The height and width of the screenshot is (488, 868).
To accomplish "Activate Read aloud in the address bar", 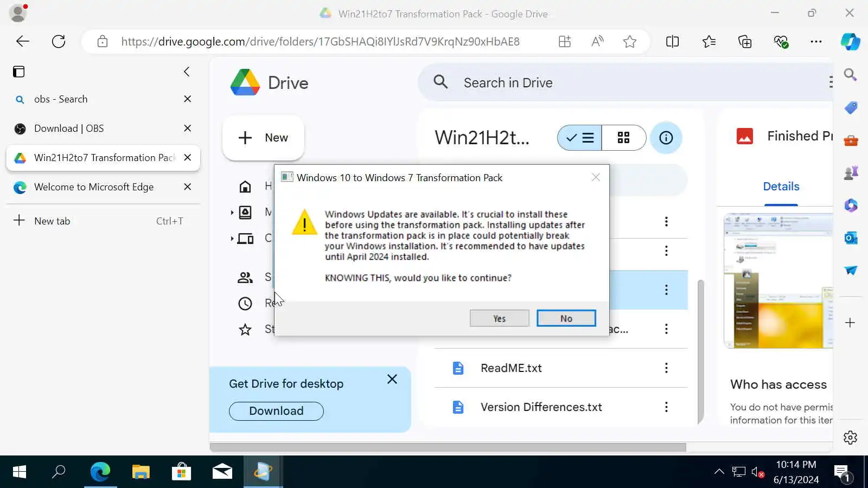I will (x=597, y=41).
